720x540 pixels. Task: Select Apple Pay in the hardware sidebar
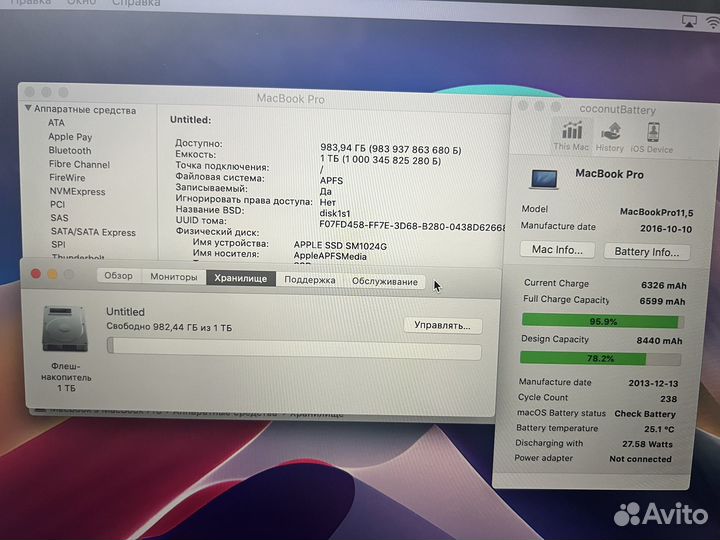pos(70,136)
